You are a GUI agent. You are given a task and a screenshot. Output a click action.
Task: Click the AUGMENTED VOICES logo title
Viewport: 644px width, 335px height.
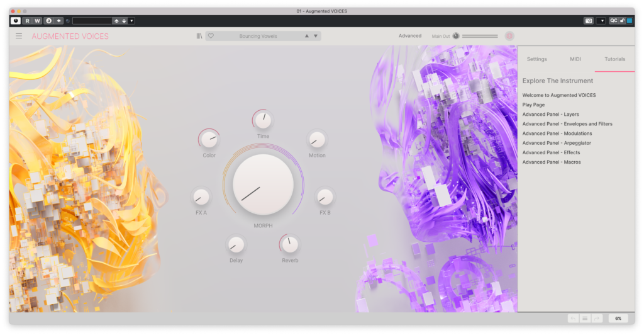click(x=70, y=36)
